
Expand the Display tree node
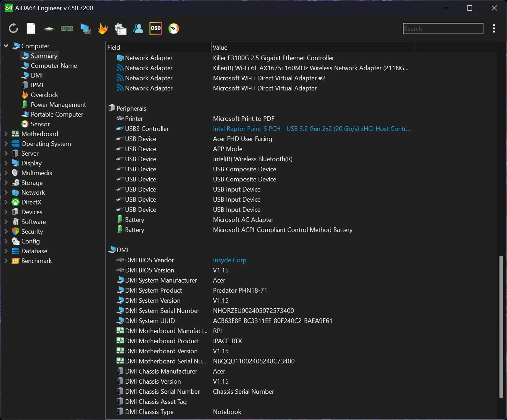pos(6,163)
